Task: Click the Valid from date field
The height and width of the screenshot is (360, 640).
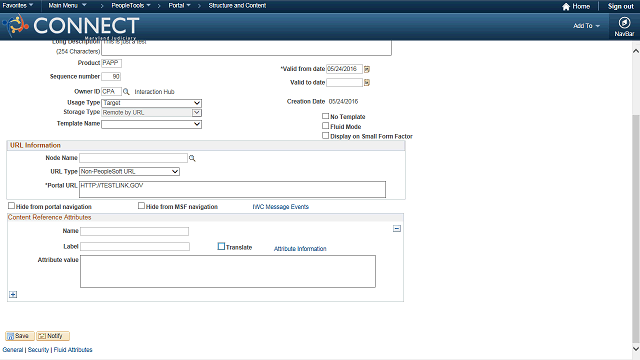Action: [x=344, y=69]
